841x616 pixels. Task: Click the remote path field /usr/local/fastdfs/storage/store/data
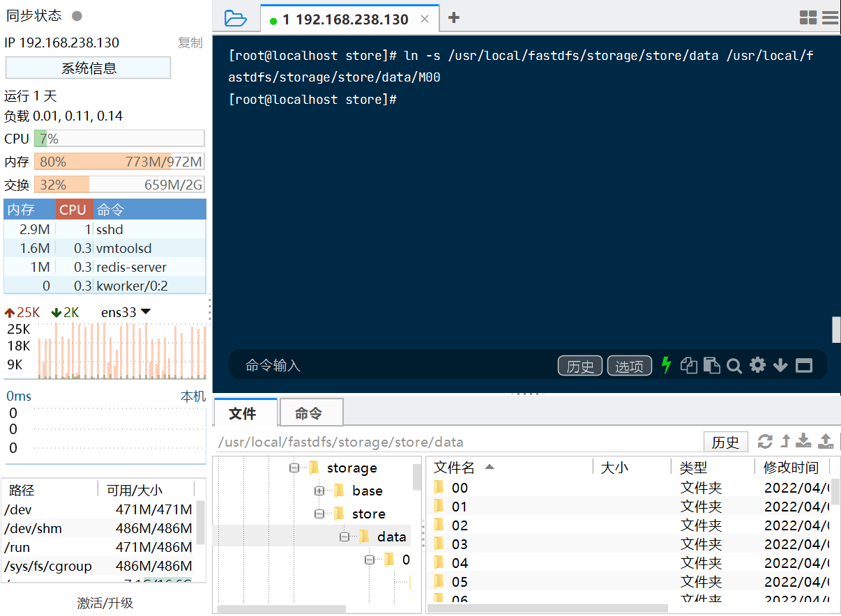[459, 442]
